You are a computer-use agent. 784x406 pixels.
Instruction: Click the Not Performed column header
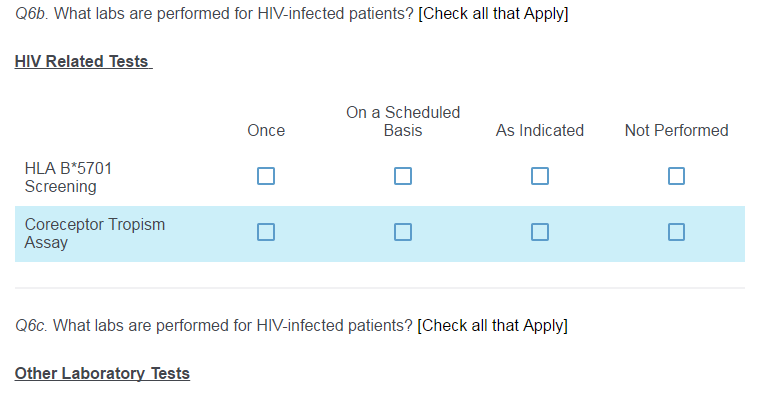pos(677,131)
